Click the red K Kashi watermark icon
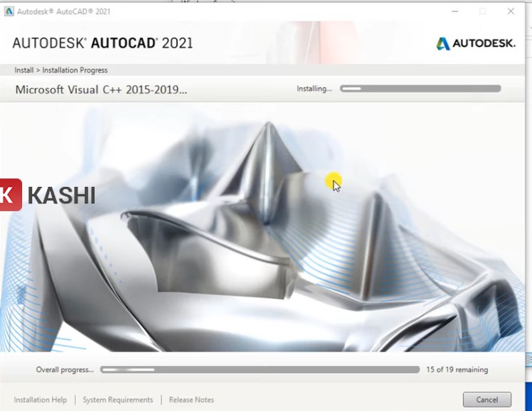The width and height of the screenshot is (532, 411). (10, 195)
